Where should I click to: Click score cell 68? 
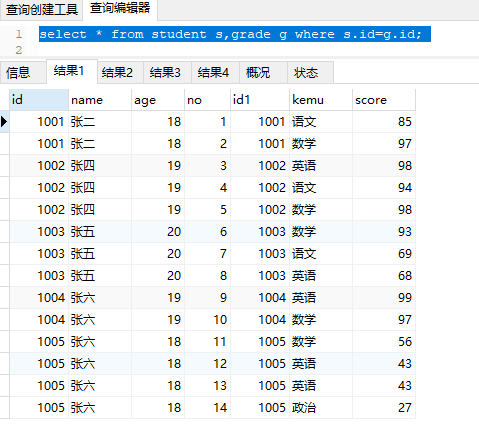384,276
